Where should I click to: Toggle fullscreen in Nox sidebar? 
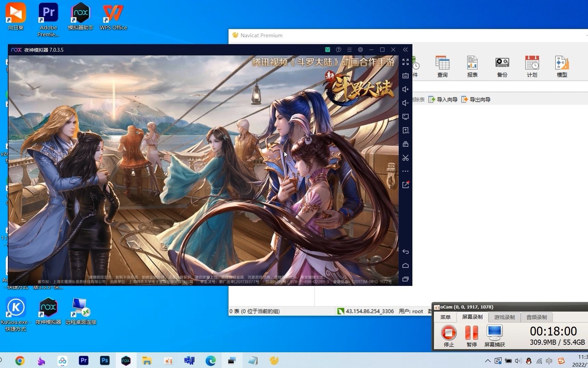point(406,62)
